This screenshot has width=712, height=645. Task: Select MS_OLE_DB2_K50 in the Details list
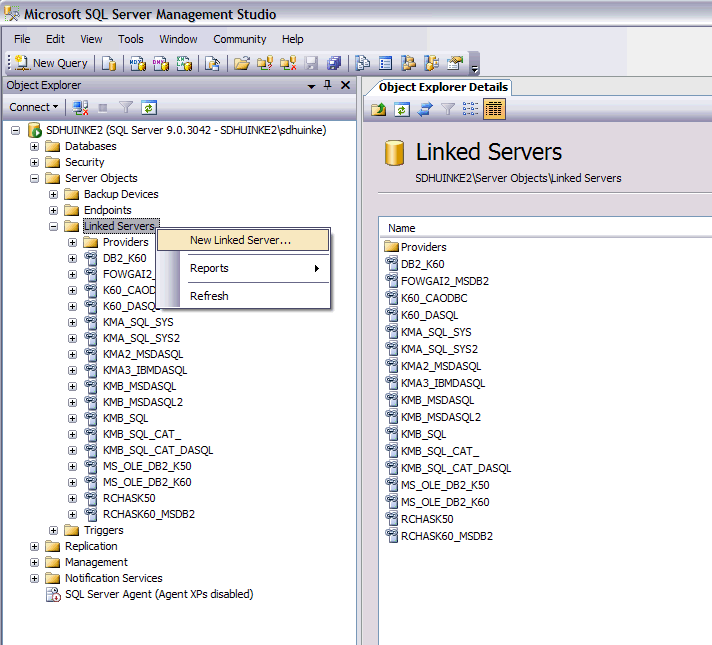[445, 485]
